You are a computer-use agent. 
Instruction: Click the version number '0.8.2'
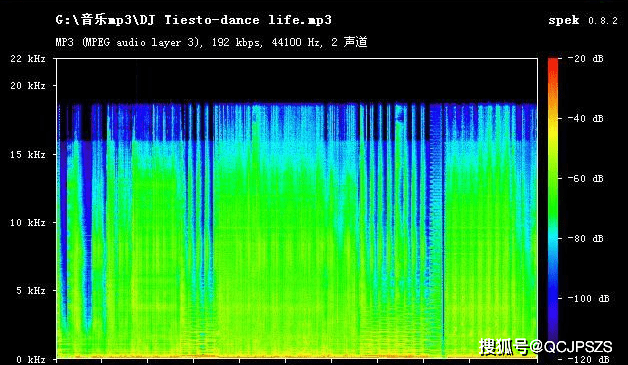(x=603, y=20)
